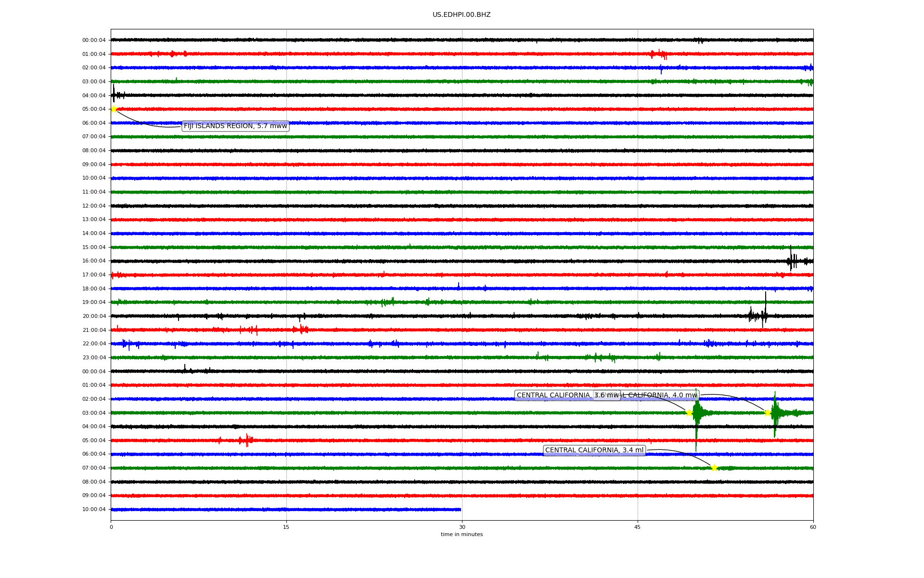Click the 16:00:04 row label
The image size is (924, 578).
point(94,261)
